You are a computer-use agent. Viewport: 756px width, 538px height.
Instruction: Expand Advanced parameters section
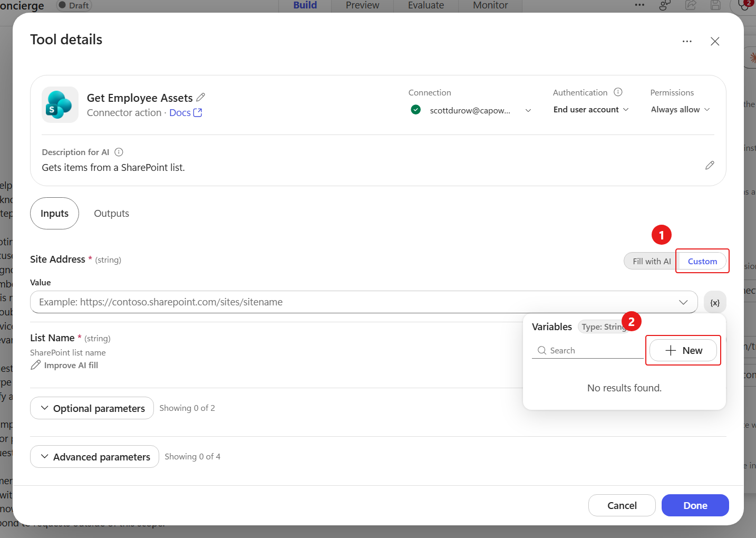[x=94, y=457]
